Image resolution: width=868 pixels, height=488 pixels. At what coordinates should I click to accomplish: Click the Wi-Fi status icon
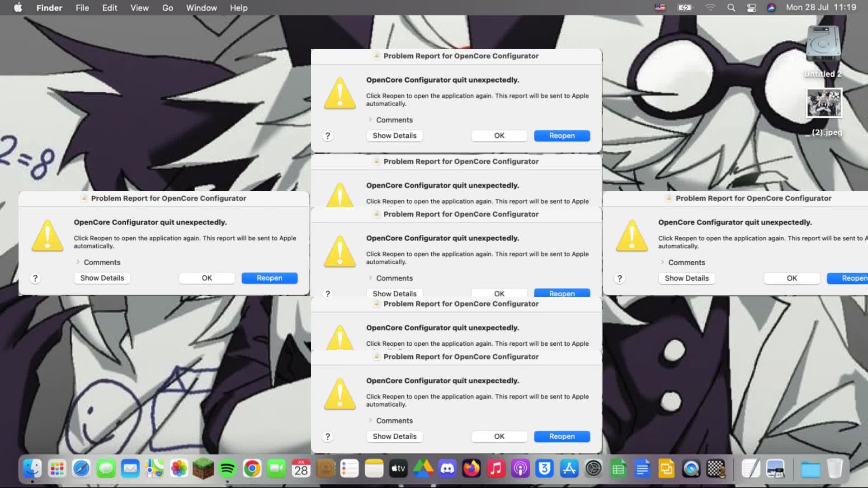pos(710,8)
